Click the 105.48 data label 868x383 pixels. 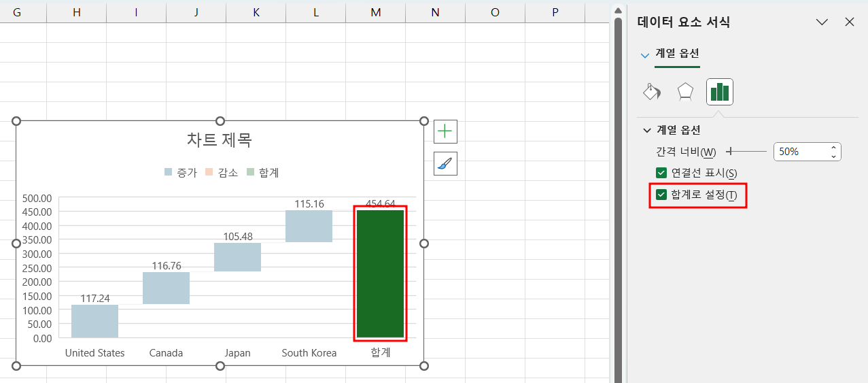237,237
